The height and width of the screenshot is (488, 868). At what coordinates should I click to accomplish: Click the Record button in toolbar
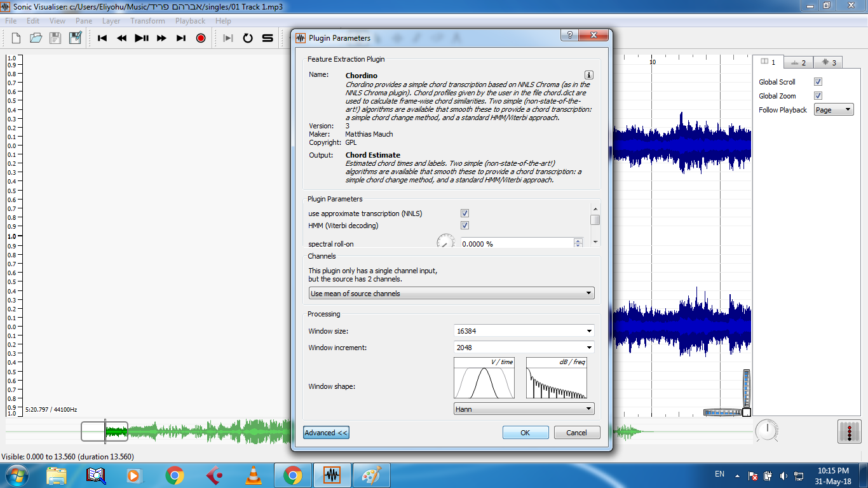[201, 38]
